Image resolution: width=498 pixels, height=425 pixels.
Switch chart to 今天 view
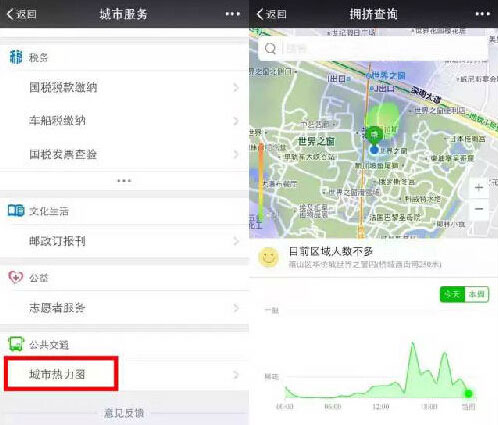pos(452,294)
